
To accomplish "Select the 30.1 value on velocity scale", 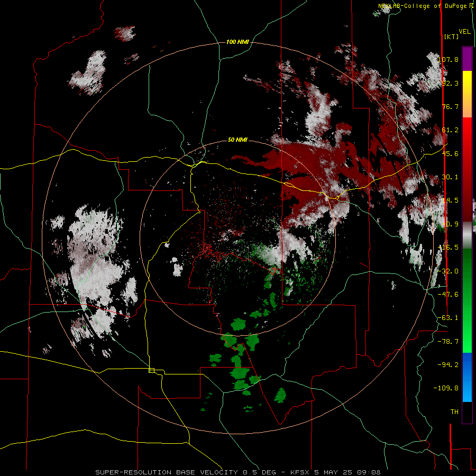I will coord(450,177).
